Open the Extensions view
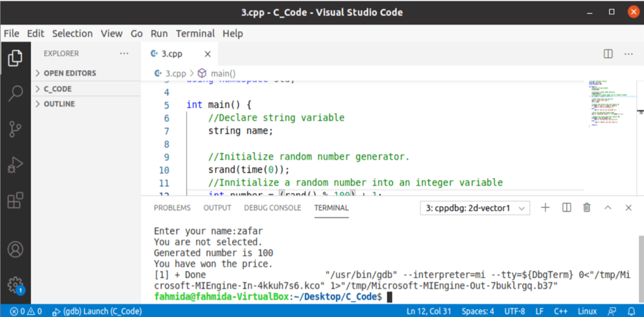Viewport: 644px width, 317px height. (x=15, y=201)
